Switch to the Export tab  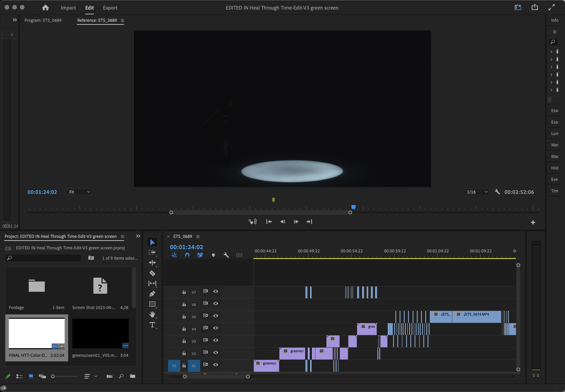point(110,8)
